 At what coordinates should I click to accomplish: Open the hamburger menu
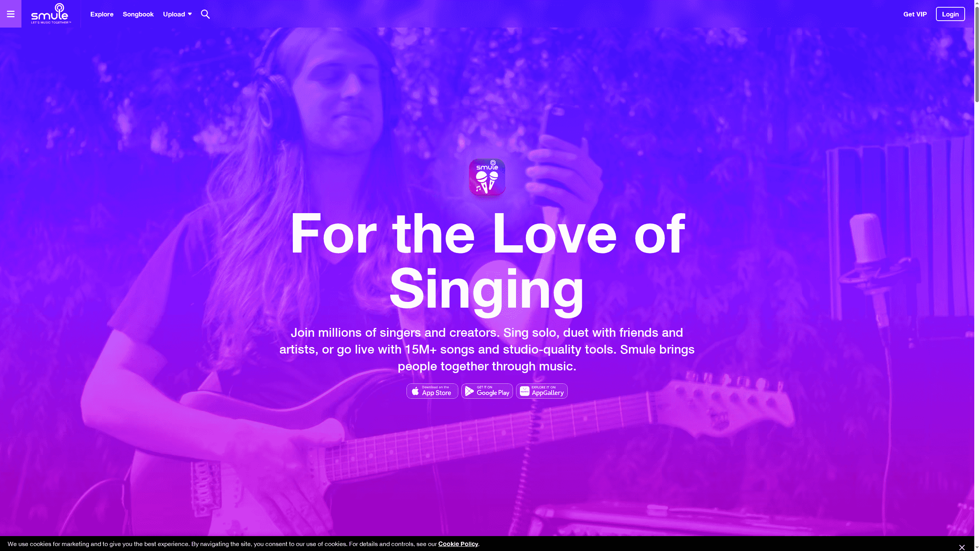(x=11, y=14)
